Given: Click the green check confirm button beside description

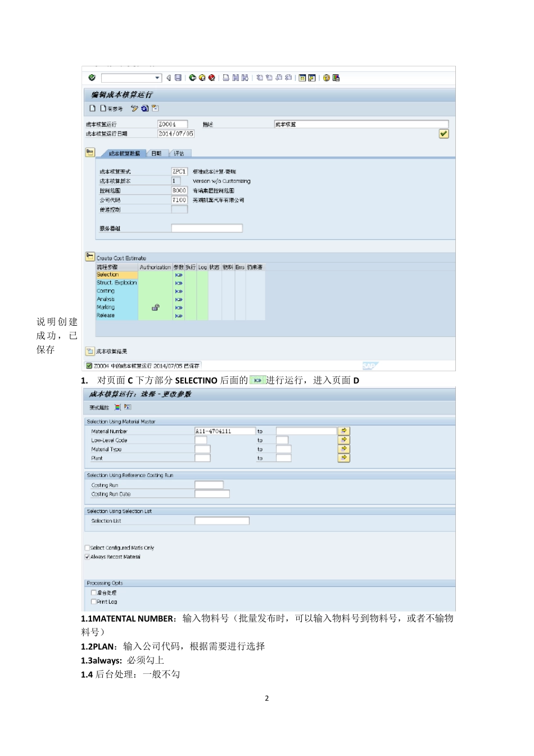Looking at the screenshot, I should click(x=444, y=133).
